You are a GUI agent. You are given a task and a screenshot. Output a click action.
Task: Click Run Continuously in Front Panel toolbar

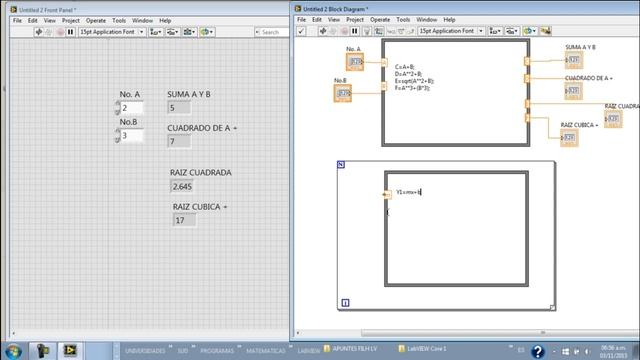click(49, 32)
